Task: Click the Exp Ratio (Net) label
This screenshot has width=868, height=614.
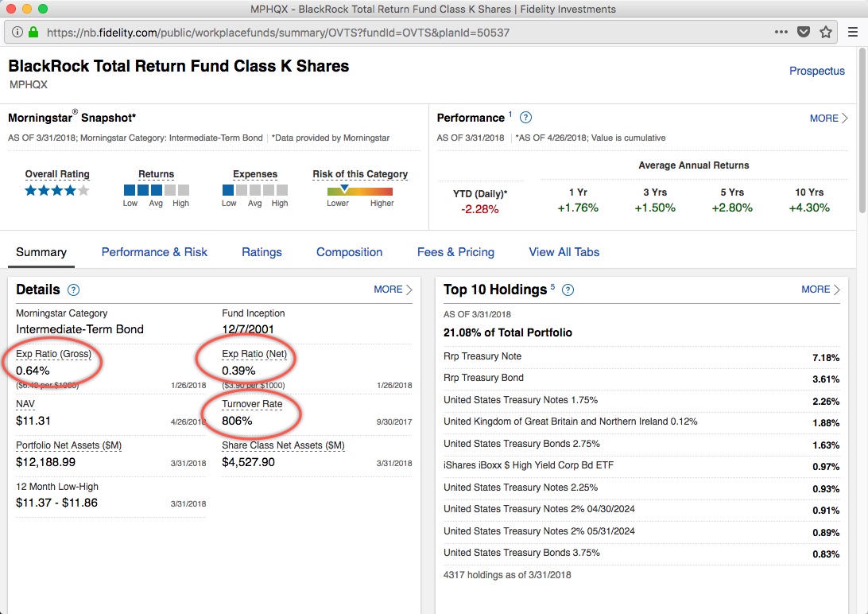Action: (x=254, y=354)
